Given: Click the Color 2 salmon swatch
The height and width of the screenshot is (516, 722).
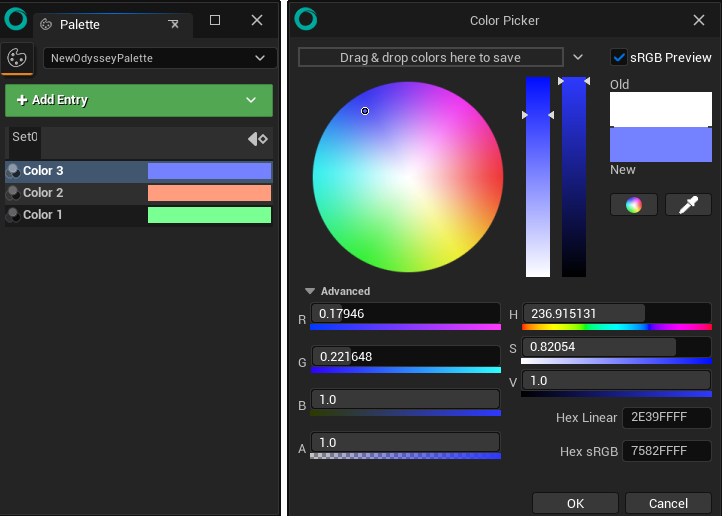Looking at the screenshot, I should (x=209, y=193).
